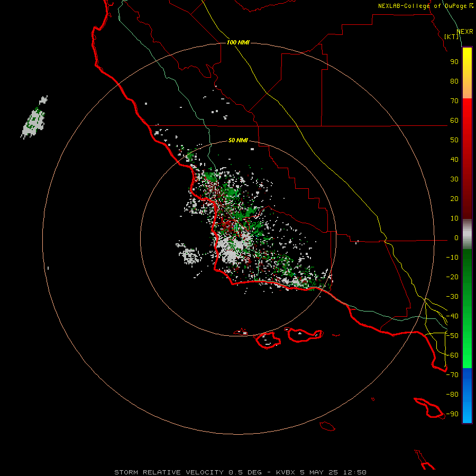Click the -50 value on the velocity scale

point(452,336)
